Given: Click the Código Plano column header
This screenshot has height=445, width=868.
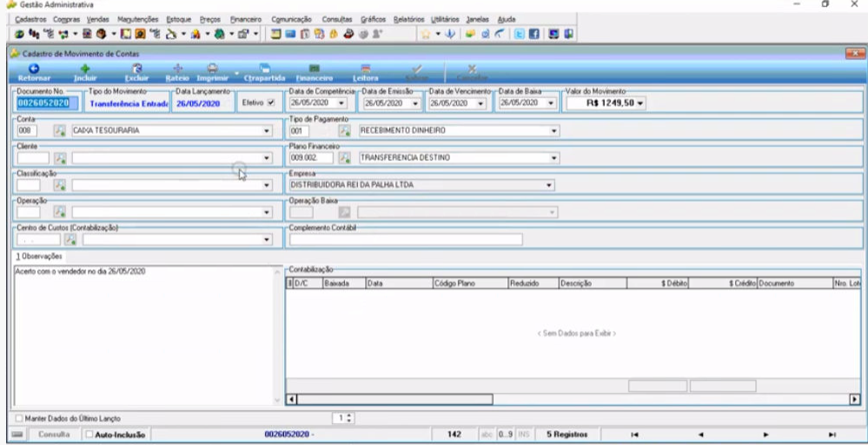Looking at the screenshot, I should tap(470, 283).
